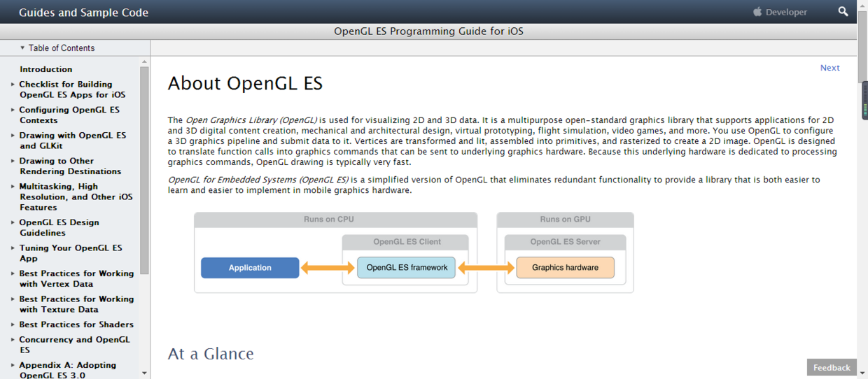
Task: Open the Introduction entry in sidebar
Action: pos(45,69)
